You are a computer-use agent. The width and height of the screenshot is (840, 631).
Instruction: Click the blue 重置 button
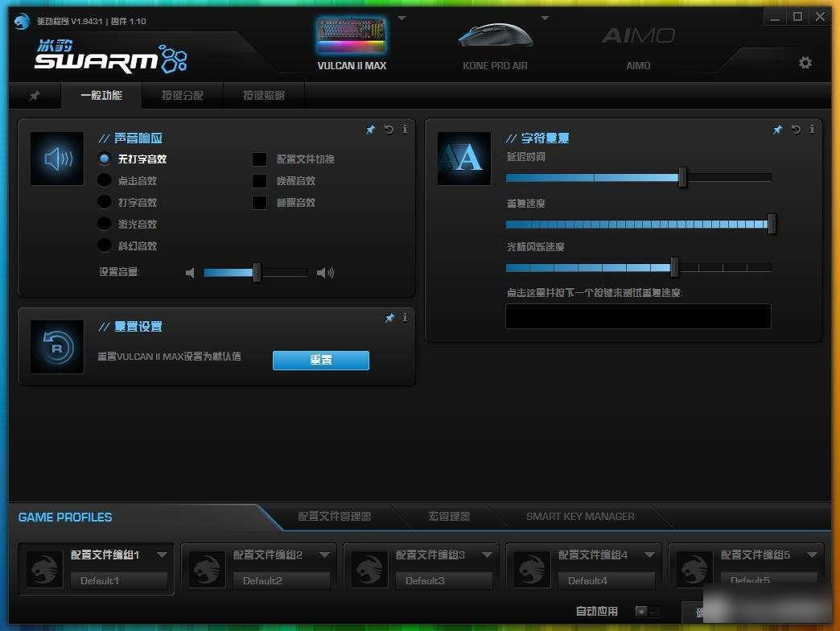tap(321, 361)
